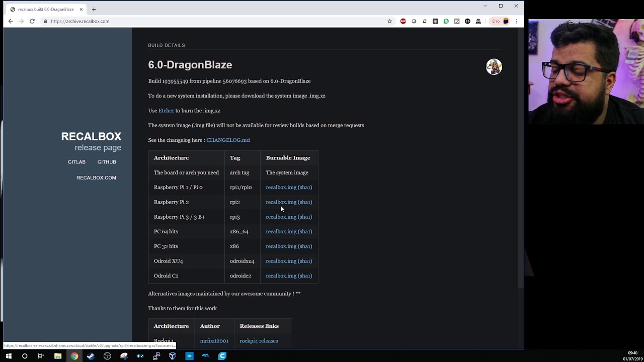Viewport: 644px width, 362px height.
Task: Open Task View on the taskbar
Action: tap(41, 356)
